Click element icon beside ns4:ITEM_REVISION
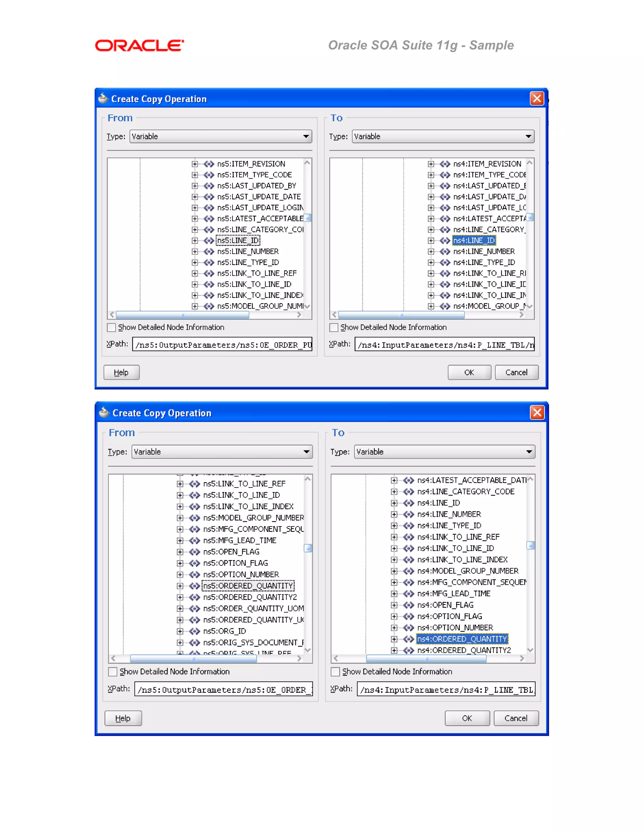This screenshot has height=833, width=644. (445, 164)
